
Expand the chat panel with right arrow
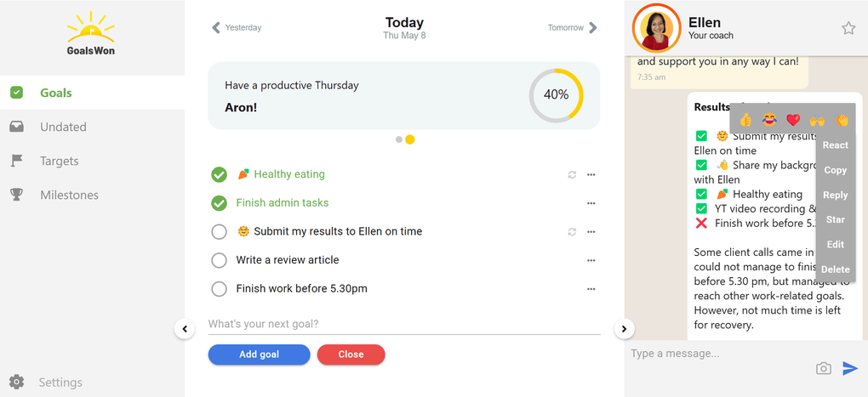click(x=624, y=328)
